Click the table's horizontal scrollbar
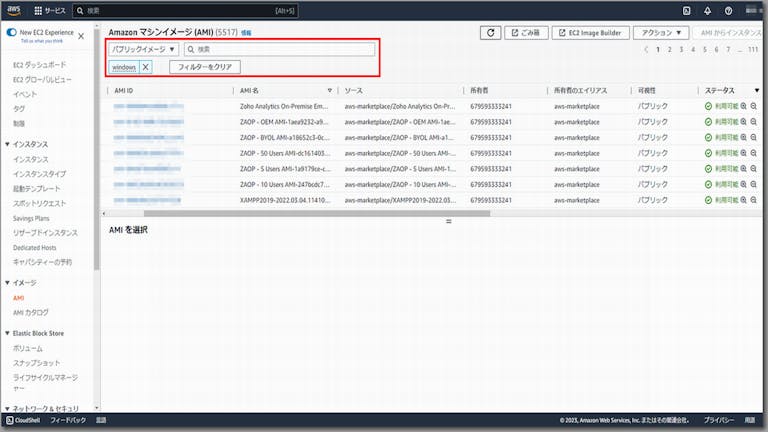 [317, 214]
